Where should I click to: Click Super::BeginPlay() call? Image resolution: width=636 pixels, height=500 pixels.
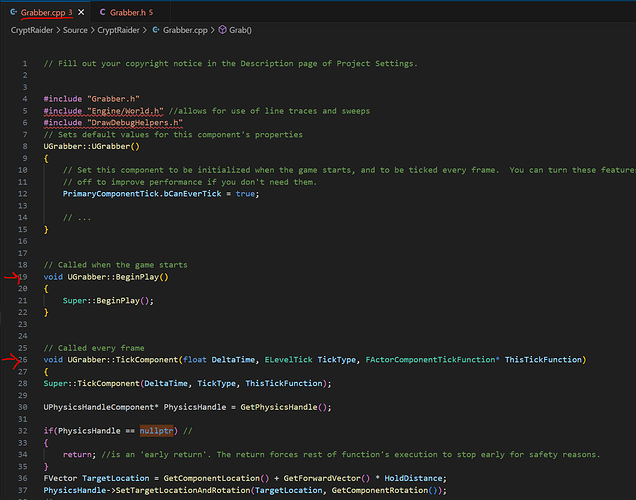tap(108, 300)
